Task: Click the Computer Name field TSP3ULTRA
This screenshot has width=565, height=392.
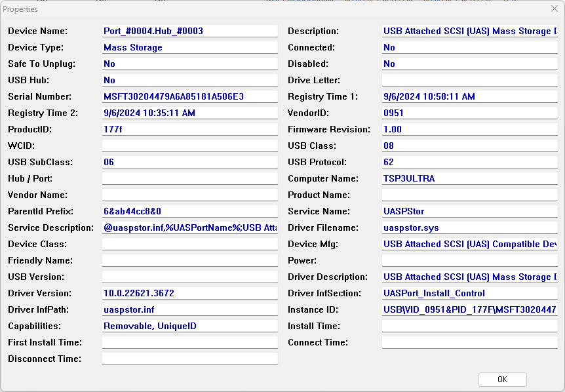Action: [x=470, y=179]
